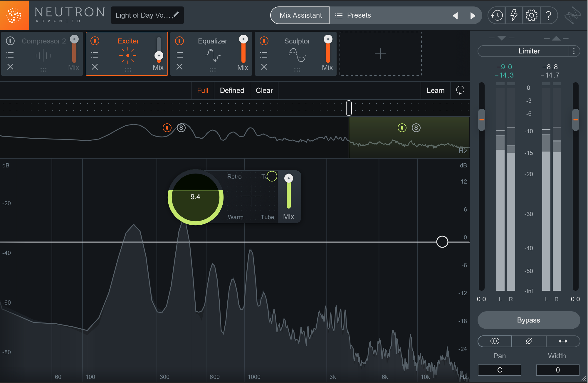Click the input gain fader handle
The height and width of the screenshot is (383, 588).
coord(482,120)
